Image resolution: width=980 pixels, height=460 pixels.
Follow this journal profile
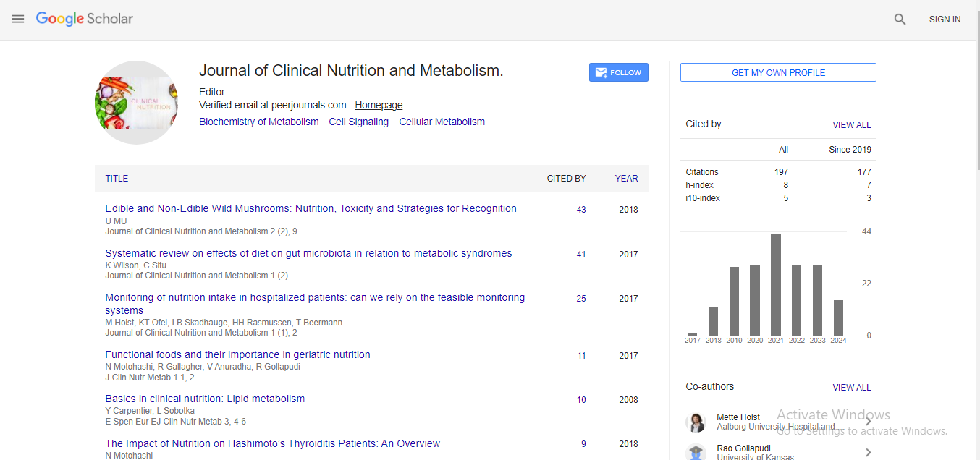[x=619, y=72]
